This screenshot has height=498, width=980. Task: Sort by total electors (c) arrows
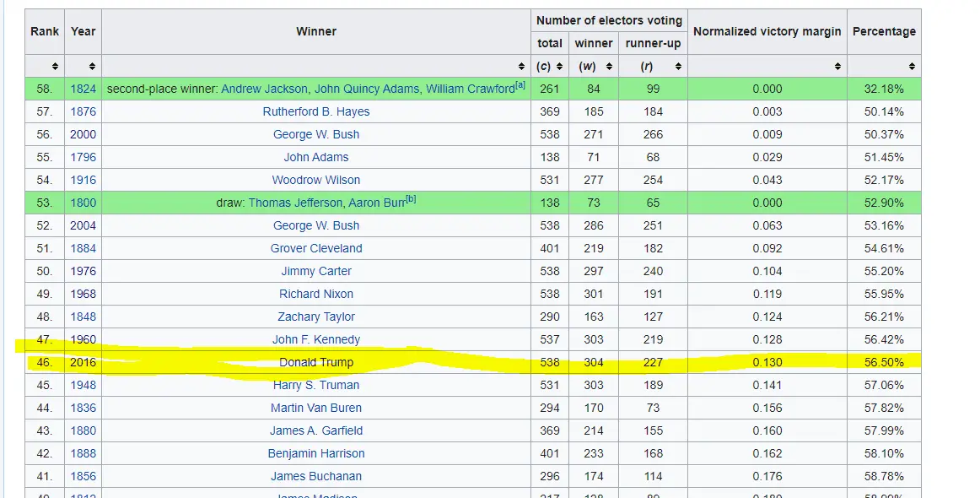click(x=559, y=66)
